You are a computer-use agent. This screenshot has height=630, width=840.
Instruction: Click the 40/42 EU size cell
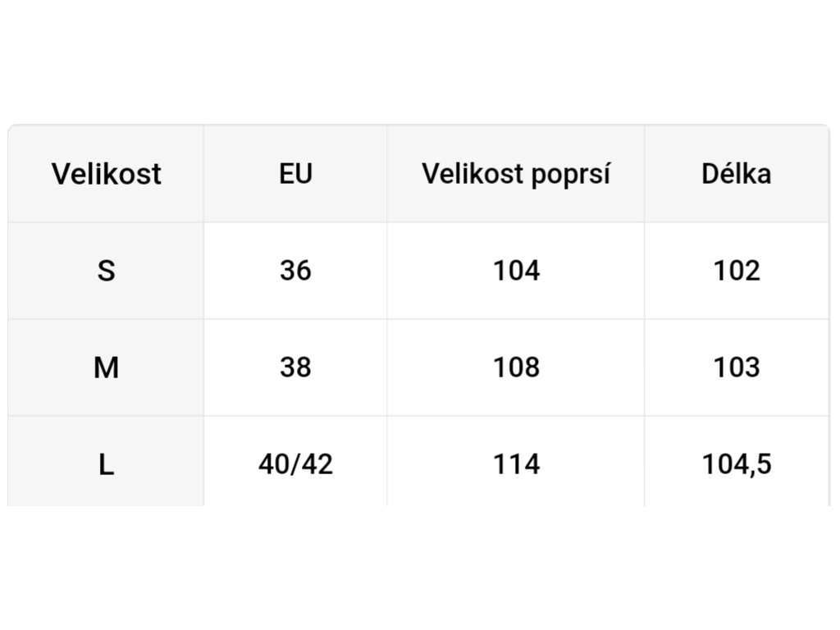click(x=295, y=464)
